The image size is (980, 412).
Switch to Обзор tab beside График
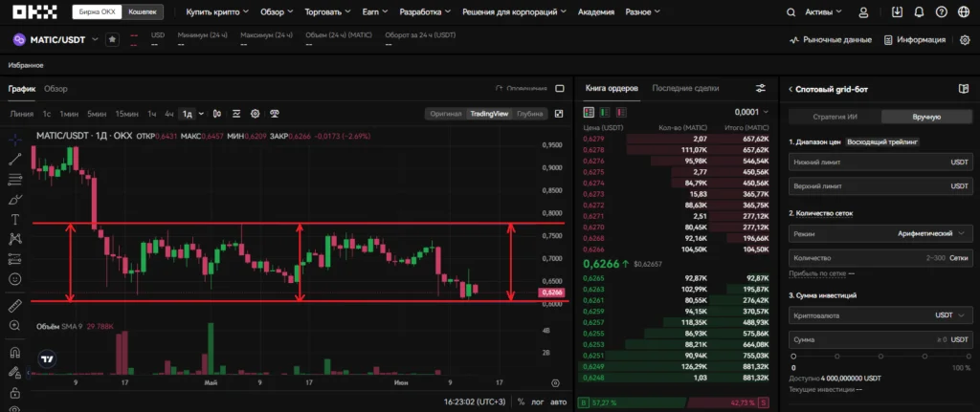(56, 89)
